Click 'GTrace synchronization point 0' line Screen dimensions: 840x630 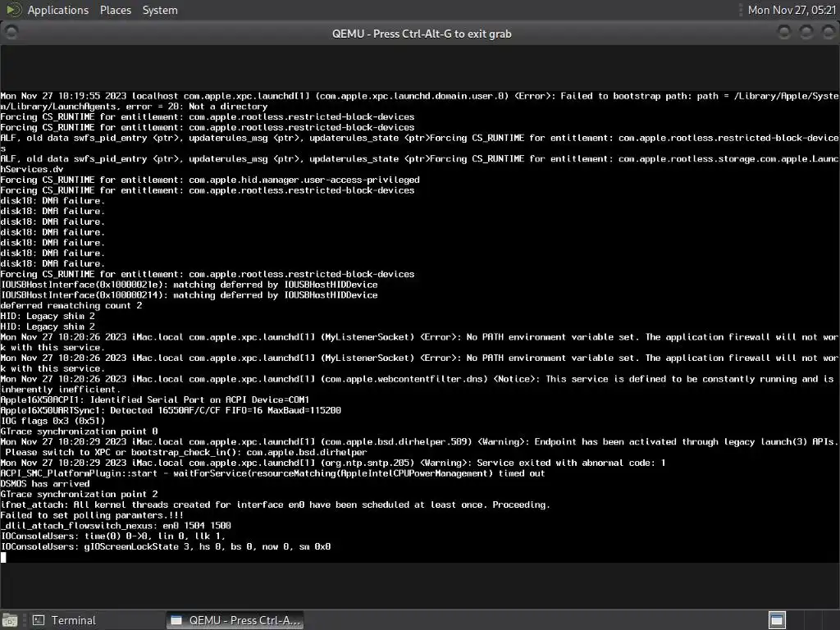tap(80, 431)
